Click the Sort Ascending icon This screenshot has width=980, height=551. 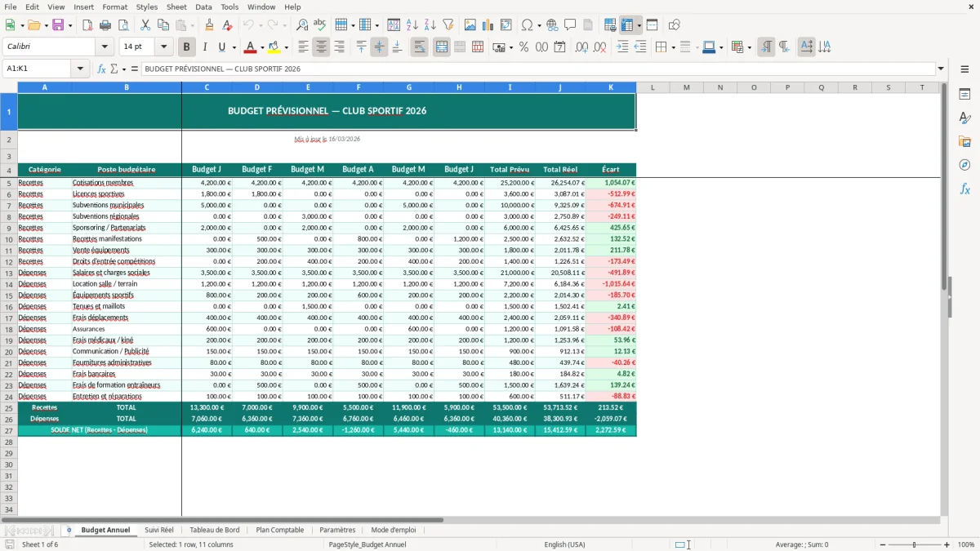pos(412,25)
